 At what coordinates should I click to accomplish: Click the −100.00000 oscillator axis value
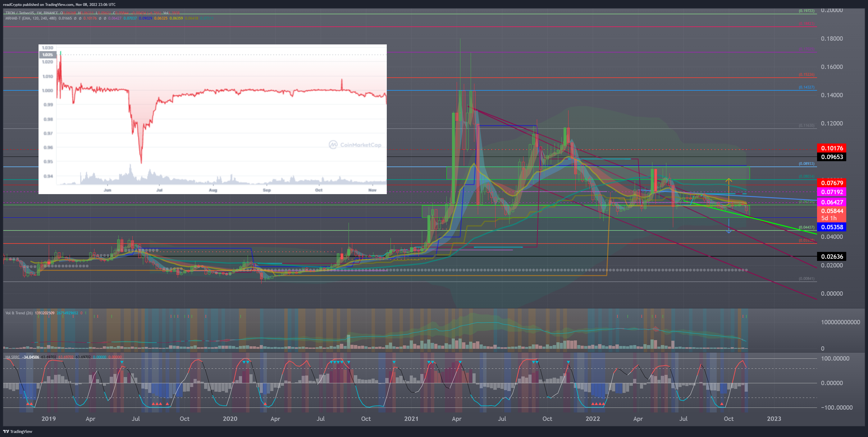836,407
